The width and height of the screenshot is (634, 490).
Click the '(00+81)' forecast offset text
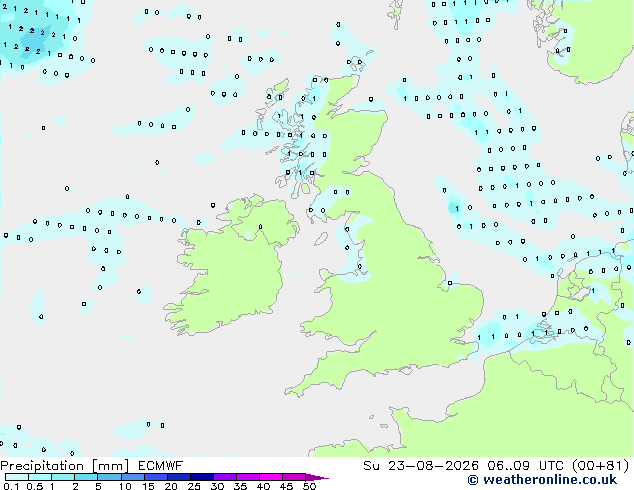[x=600, y=466]
